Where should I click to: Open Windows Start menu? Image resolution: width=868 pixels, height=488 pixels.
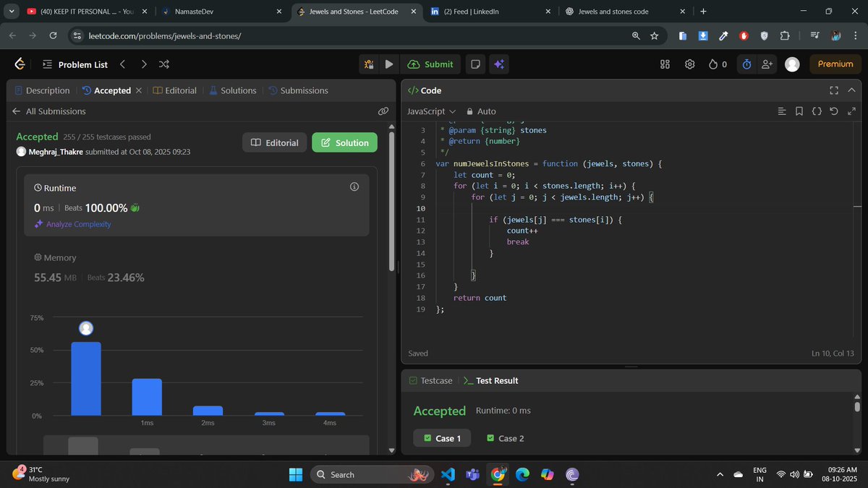(296, 474)
